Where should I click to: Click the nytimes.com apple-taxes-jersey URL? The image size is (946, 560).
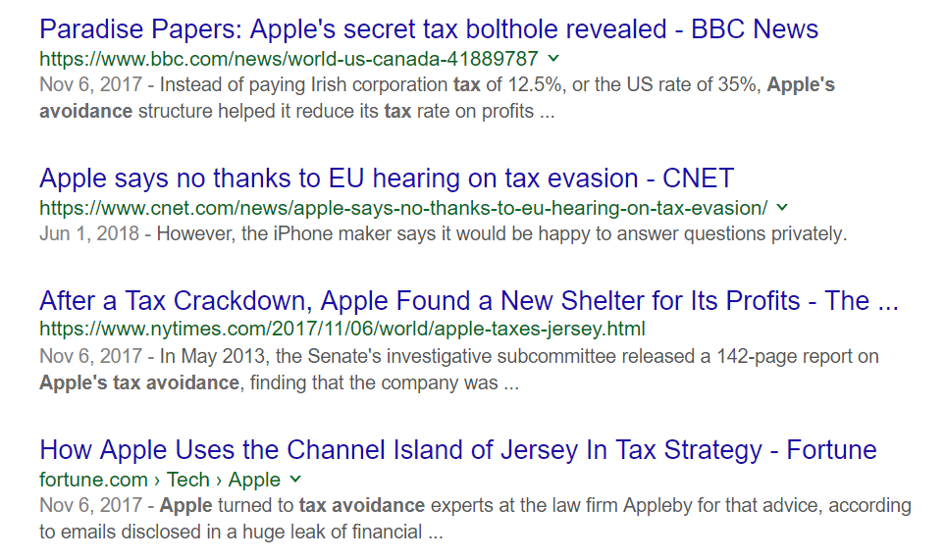[x=342, y=329]
